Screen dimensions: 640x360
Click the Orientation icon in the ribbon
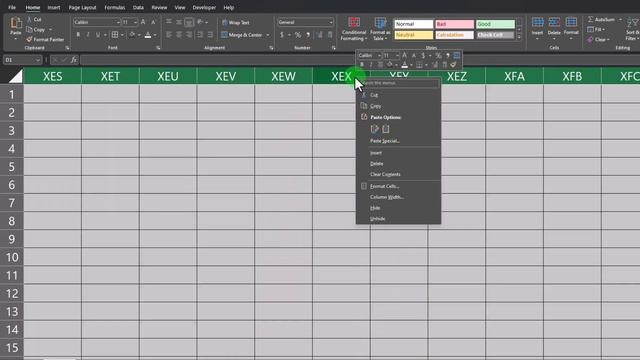pyautogui.click(x=200, y=22)
